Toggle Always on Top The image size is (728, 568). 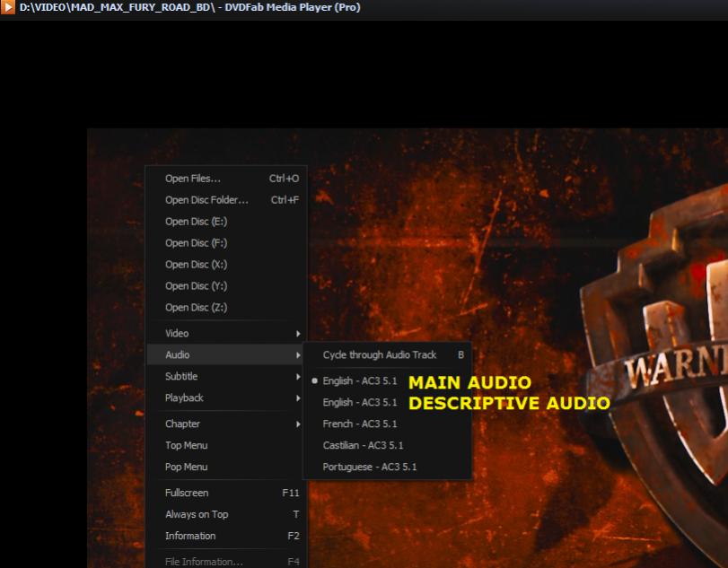coord(226,514)
